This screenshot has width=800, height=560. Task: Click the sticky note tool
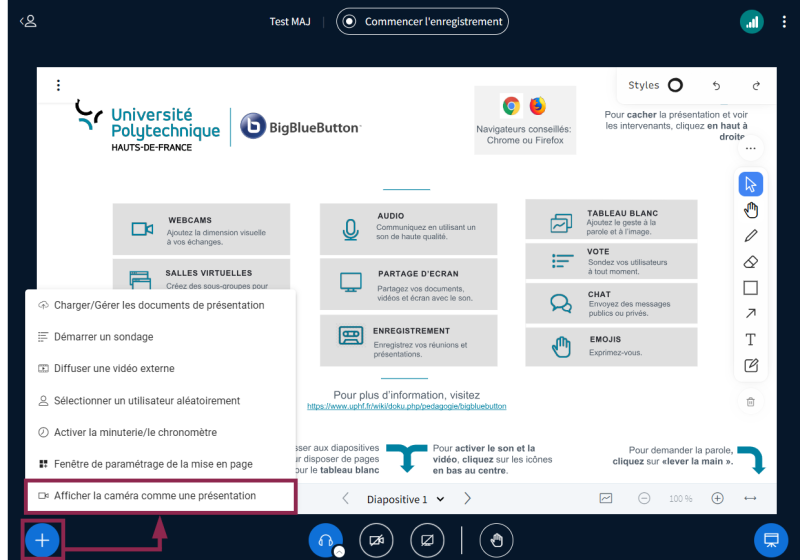coord(750,366)
